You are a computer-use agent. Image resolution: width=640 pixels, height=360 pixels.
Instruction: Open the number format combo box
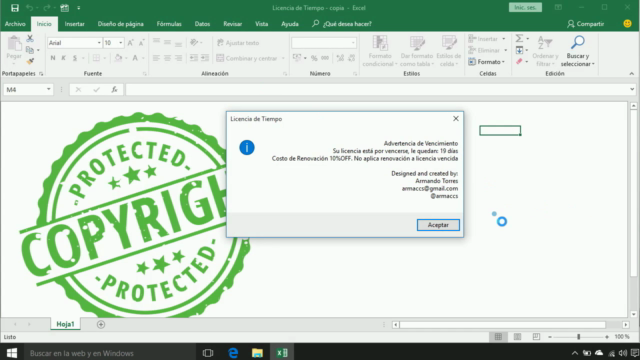[x=324, y=43]
